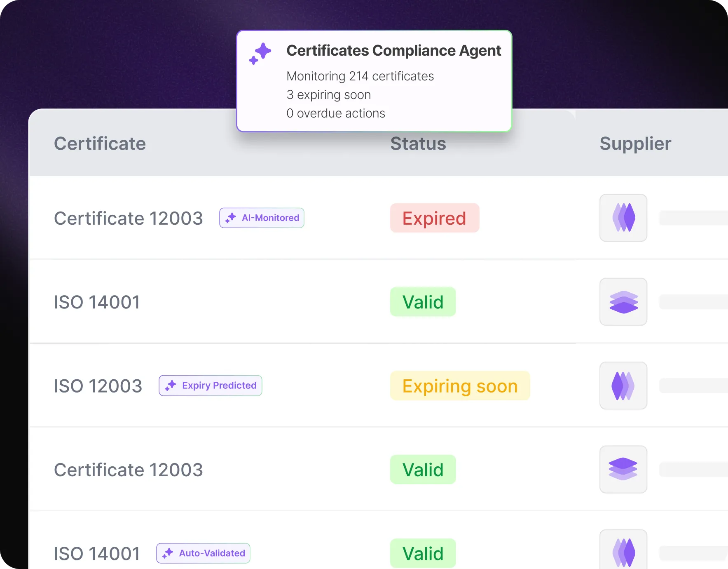Open supplier icon in expired Certificate 12003 row
The image size is (728, 569).
[x=623, y=218]
